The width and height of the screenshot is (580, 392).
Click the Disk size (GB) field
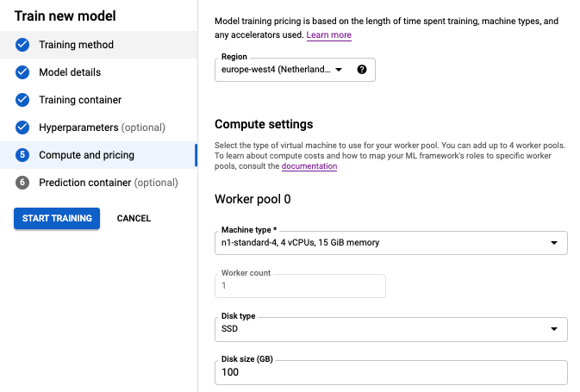(x=390, y=372)
